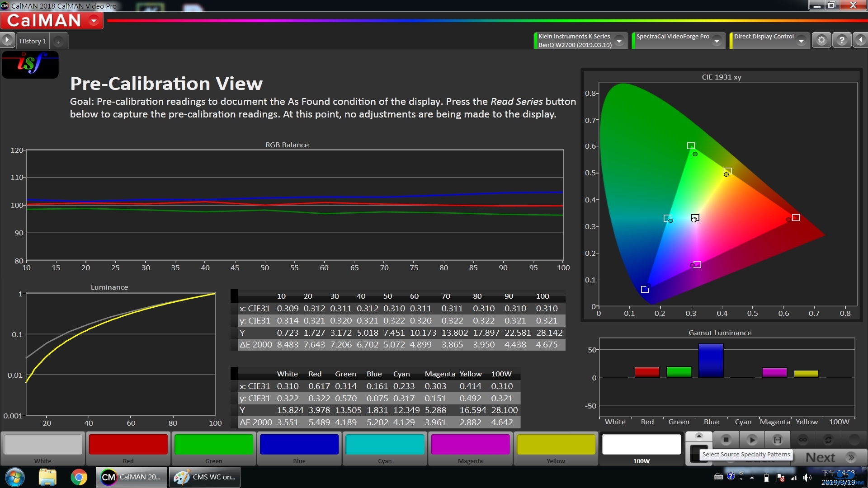This screenshot has height=488, width=868.
Task: Expand the left workflow panel arrow
Action: (x=7, y=40)
